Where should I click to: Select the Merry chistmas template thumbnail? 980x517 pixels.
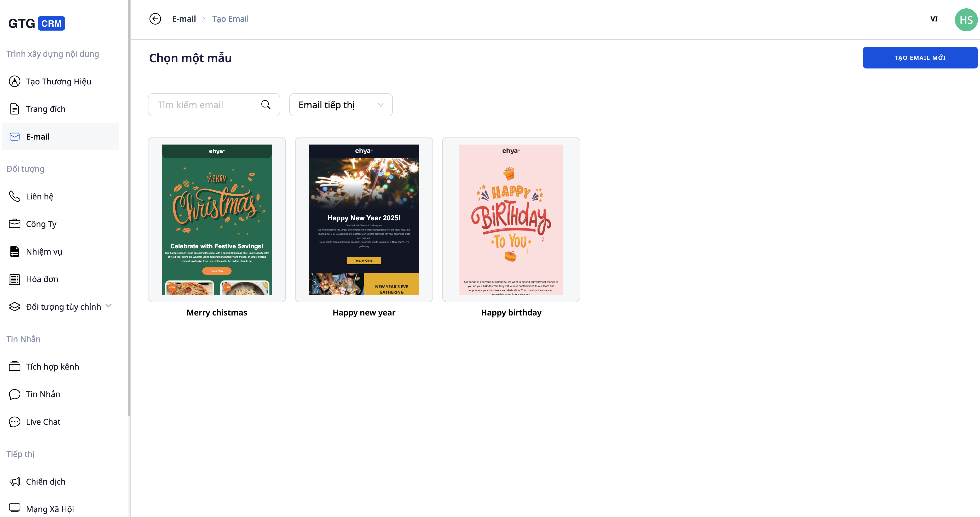216,220
